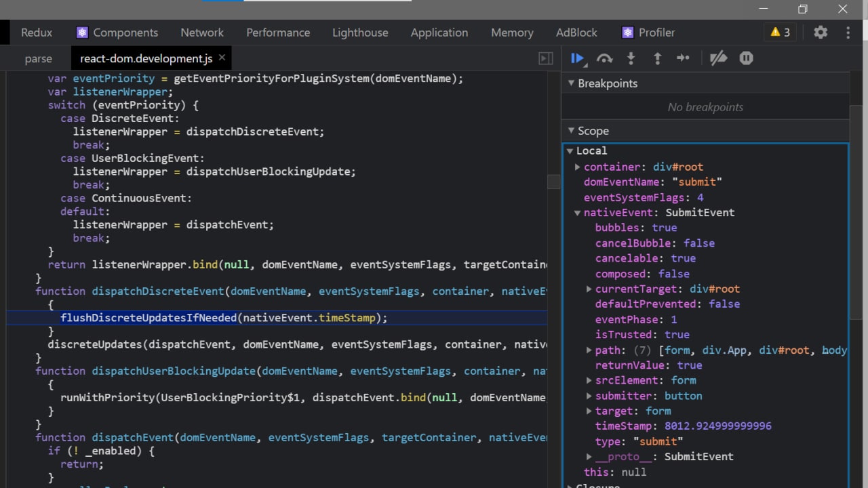The width and height of the screenshot is (868, 488).
Task: Toggle the file navigator sidebar icon
Action: tap(545, 58)
